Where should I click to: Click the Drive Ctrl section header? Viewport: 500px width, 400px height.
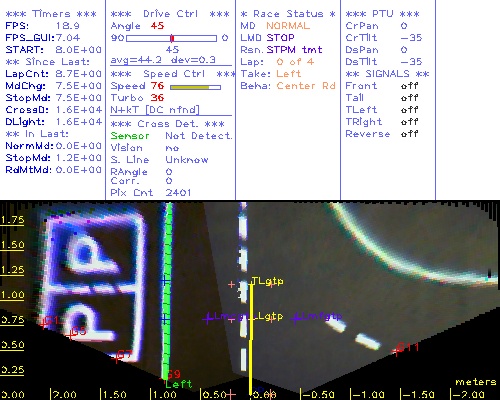170,14
